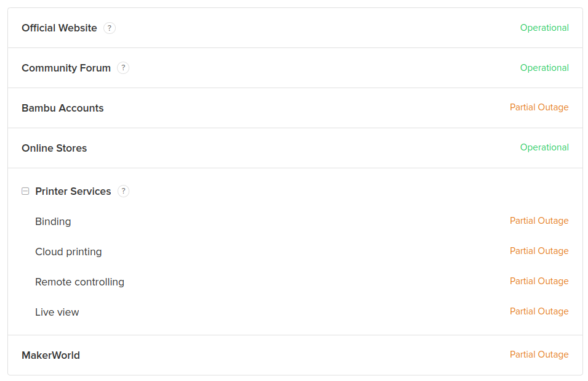Click Operational status of Online Stores

point(544,147)
